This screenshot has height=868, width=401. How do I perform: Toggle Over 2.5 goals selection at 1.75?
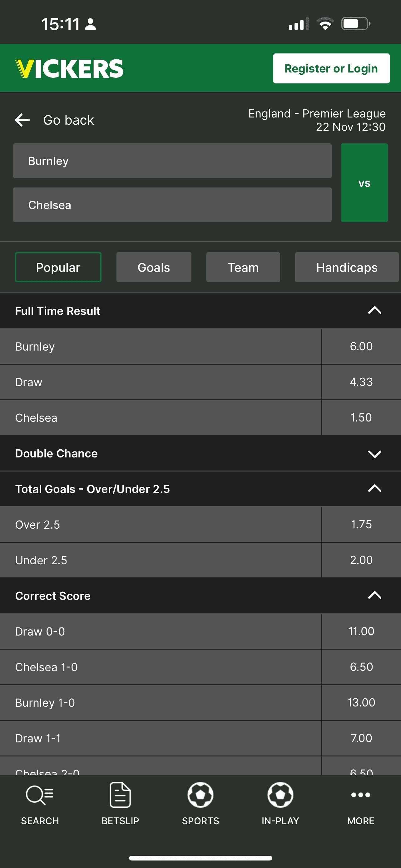[361, 525]
